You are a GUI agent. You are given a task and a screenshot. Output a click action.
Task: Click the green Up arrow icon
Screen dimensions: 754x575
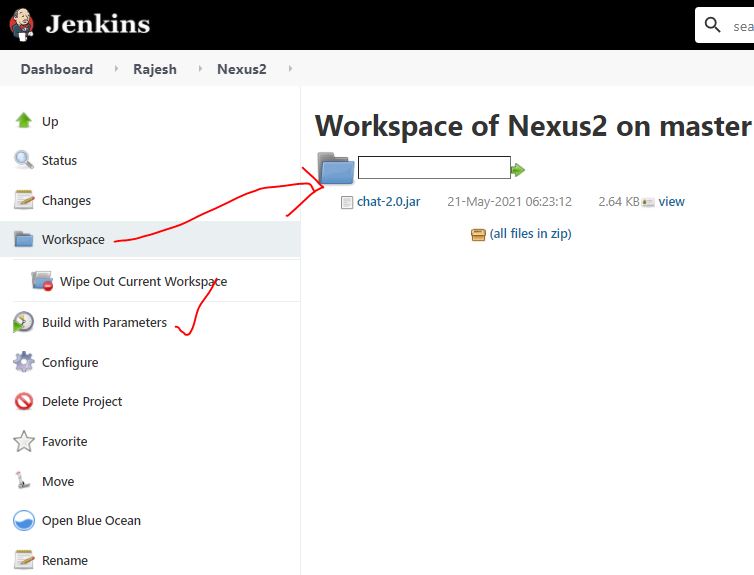tap(24, 120)
